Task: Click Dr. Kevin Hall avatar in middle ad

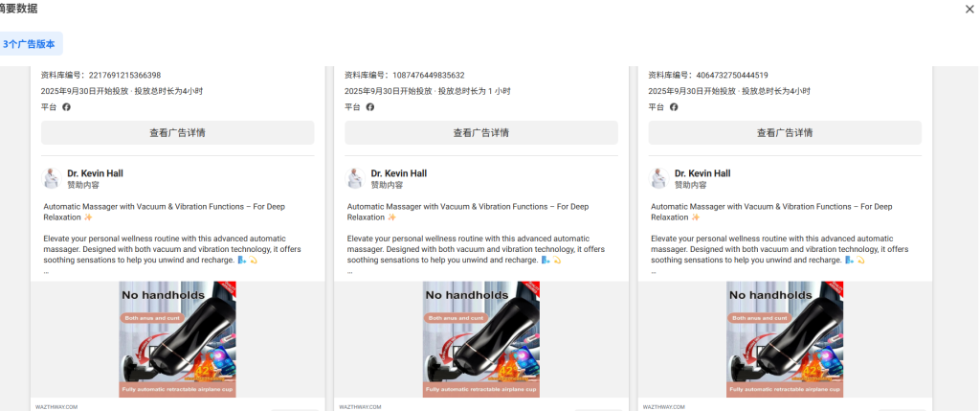Action: point(355,178)
